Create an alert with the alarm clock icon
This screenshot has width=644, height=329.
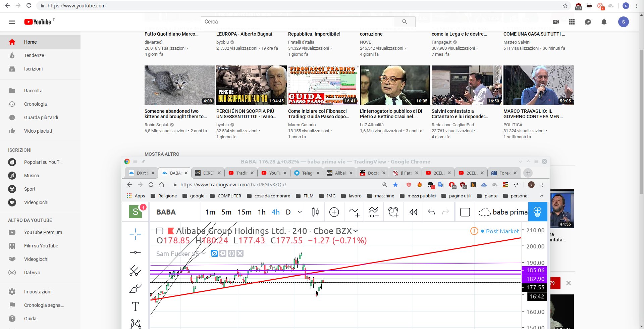click(393, 212)
